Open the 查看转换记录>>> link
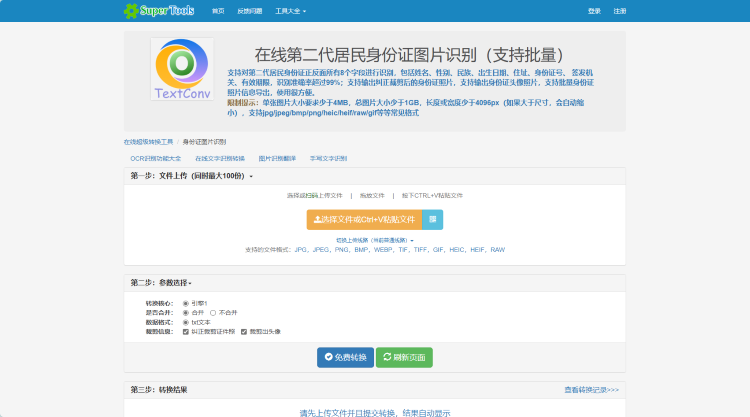Screen dimensions: 750x417 (x=591, y=389)
